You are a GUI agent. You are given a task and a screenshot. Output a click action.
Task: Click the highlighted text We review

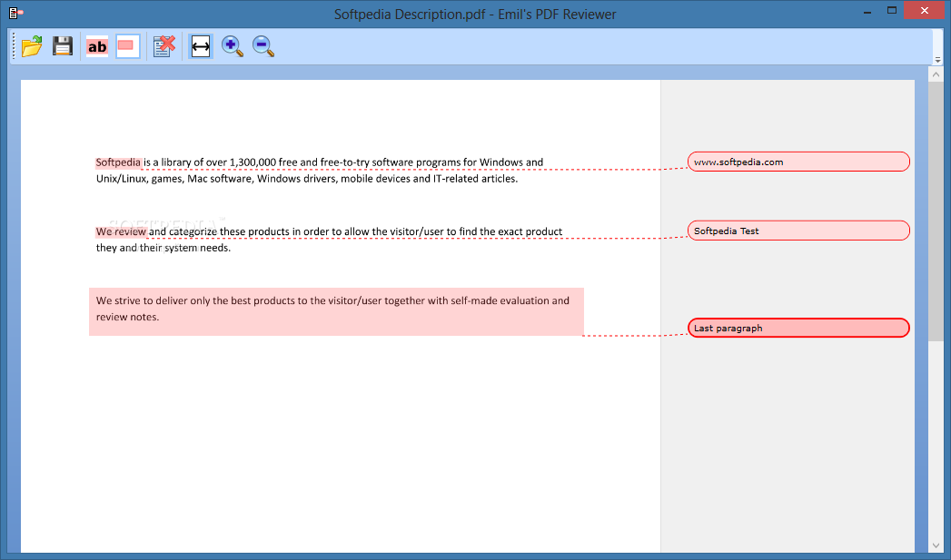[122, 231]
